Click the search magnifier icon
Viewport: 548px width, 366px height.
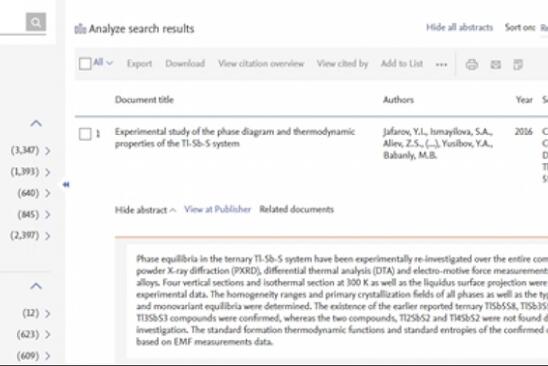pos(36,22)
